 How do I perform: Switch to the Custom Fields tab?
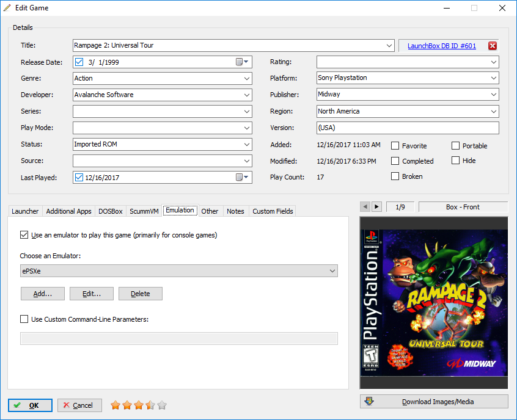click(x=273, y=211)
